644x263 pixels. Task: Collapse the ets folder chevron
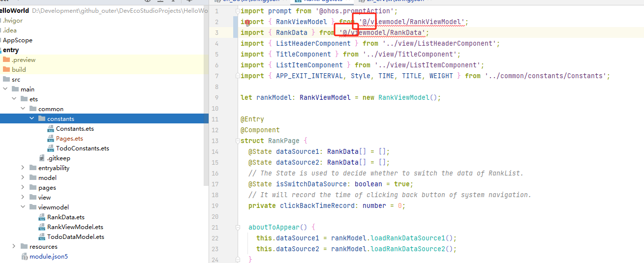click(14, 99)
